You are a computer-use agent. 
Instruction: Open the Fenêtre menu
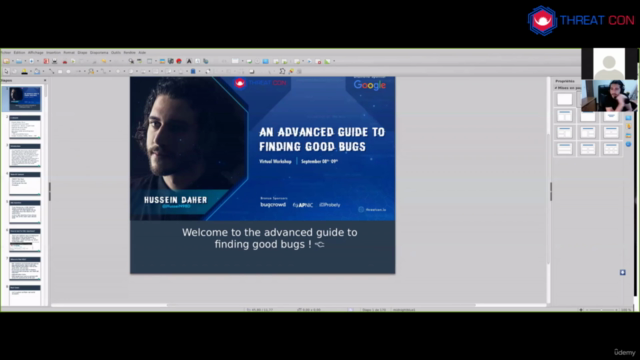129,53
